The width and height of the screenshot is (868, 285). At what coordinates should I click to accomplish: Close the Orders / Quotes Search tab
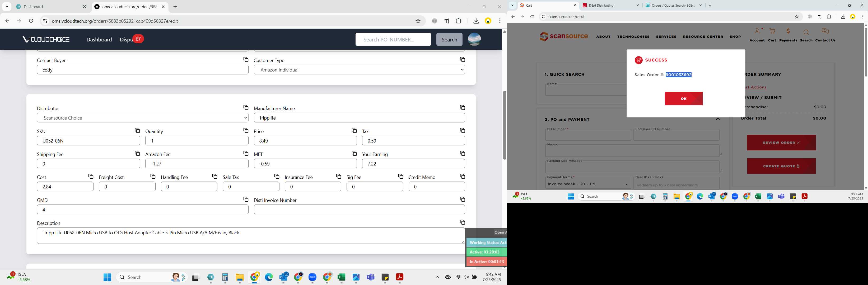700,5
